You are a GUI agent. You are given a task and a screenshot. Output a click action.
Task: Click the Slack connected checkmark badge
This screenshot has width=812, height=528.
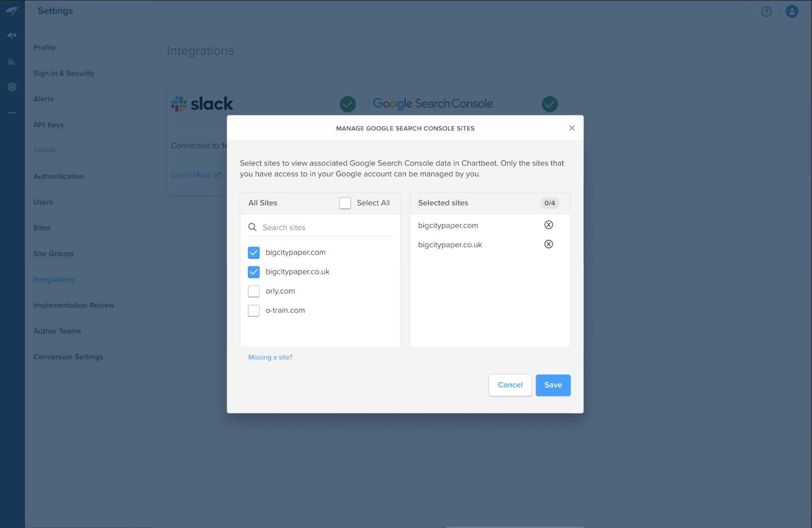click(348, 104)
